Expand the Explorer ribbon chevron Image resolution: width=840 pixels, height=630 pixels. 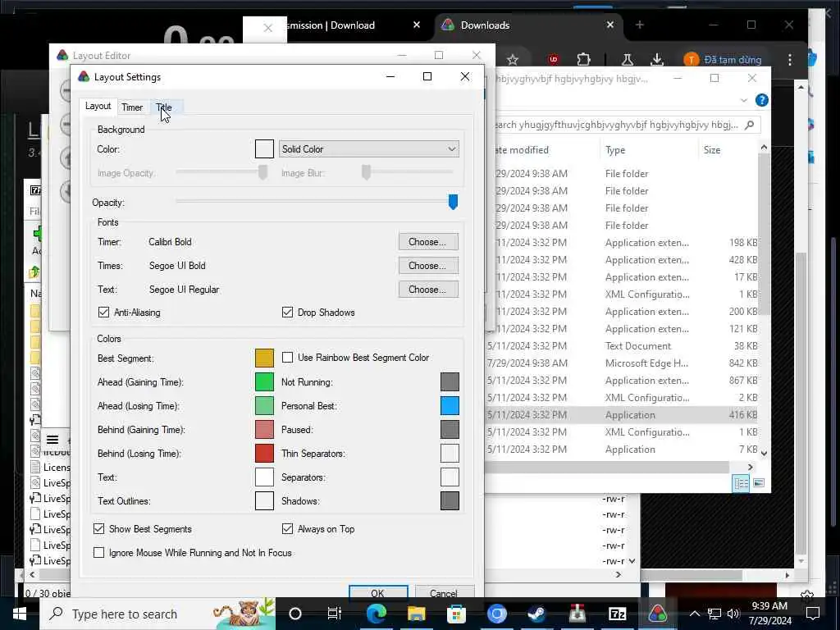click(743, 100)
